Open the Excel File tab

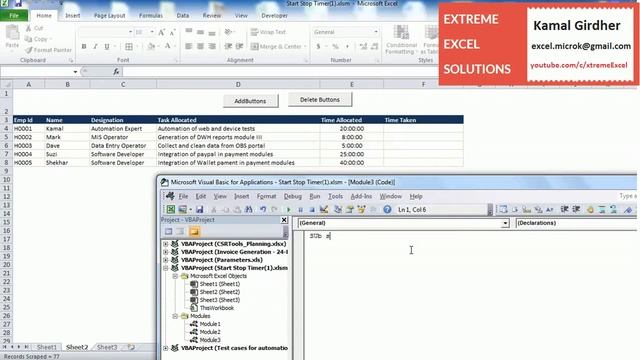pyautogui.click(x=14, y=16)
